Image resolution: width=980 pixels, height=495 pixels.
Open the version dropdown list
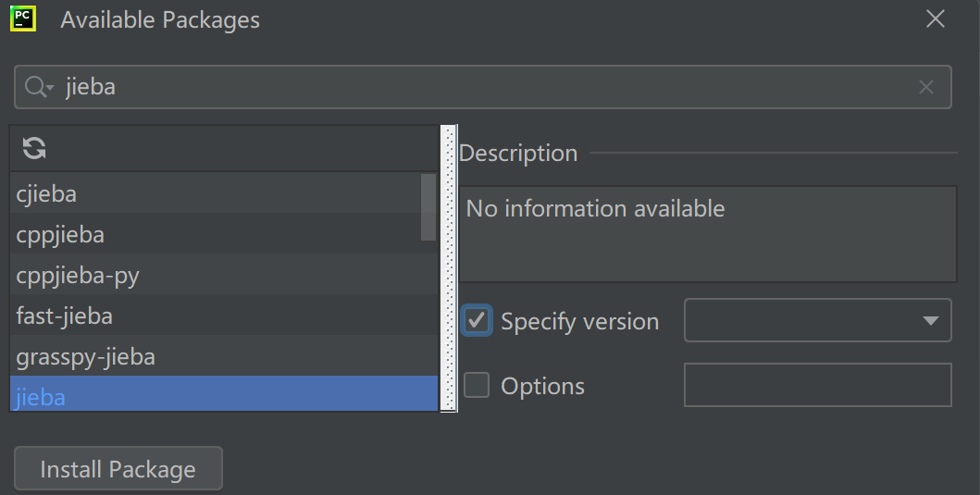click(x=817, y=321)
